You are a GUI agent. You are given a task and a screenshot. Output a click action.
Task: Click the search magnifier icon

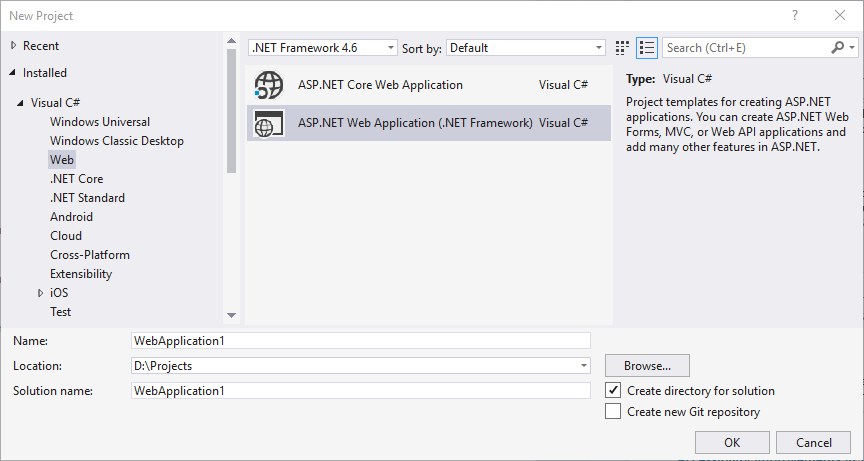click(x=838, y=47)
